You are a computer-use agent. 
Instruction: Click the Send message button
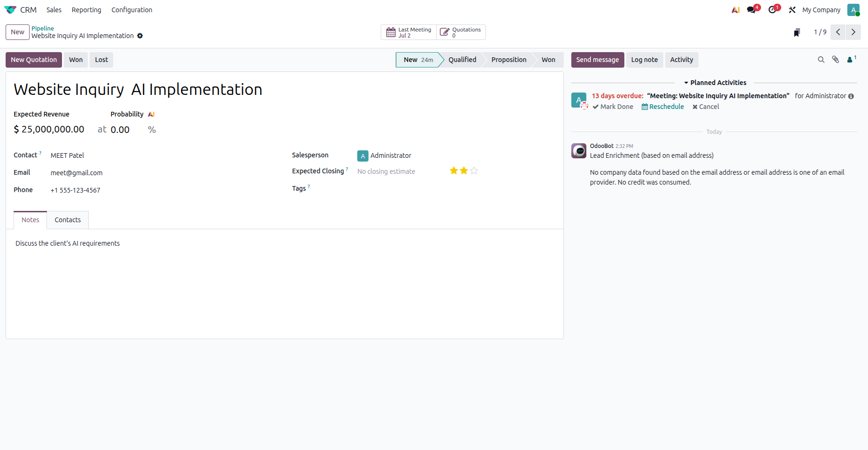598,60
